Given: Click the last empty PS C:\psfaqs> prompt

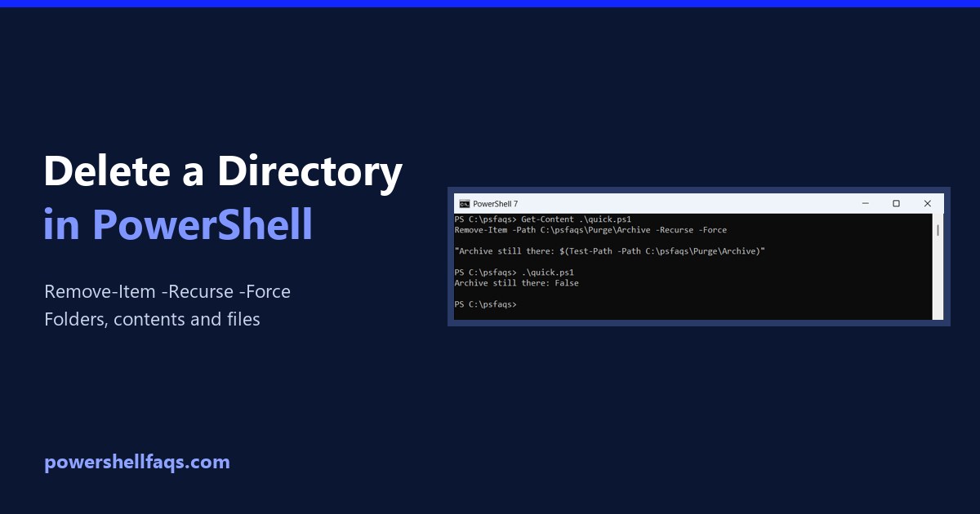Looking at the screenshot, I should [486, 304].
